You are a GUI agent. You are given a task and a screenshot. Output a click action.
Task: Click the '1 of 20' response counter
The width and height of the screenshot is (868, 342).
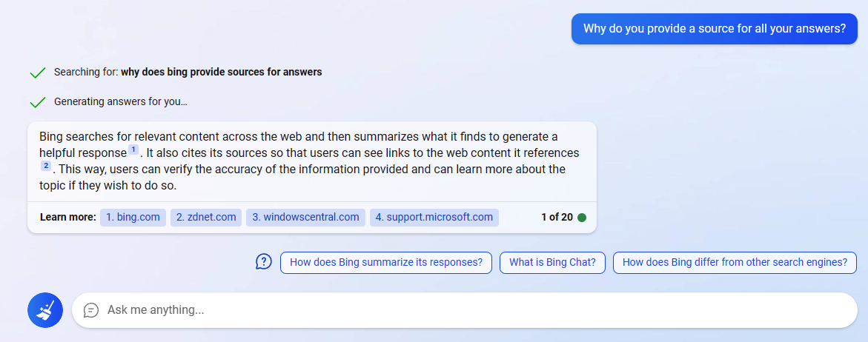click(557, 218)
